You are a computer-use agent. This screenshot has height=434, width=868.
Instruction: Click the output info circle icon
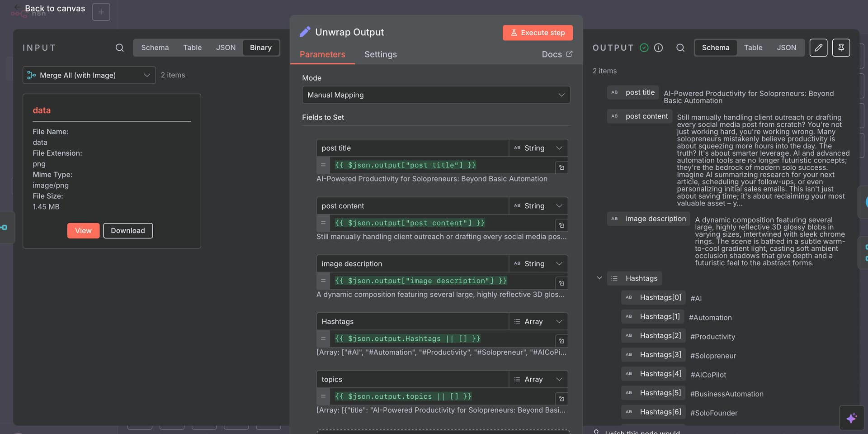point(658,48)
